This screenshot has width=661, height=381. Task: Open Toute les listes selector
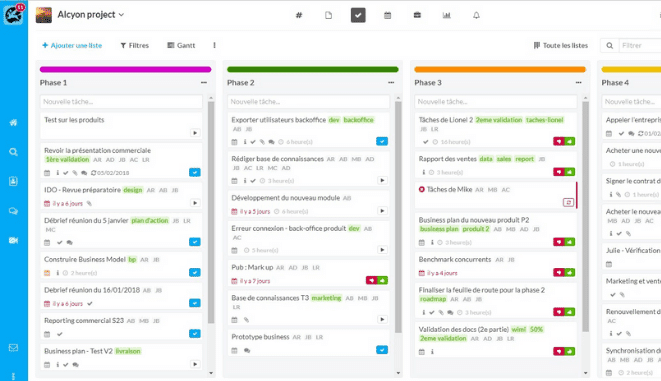point(561,46)
